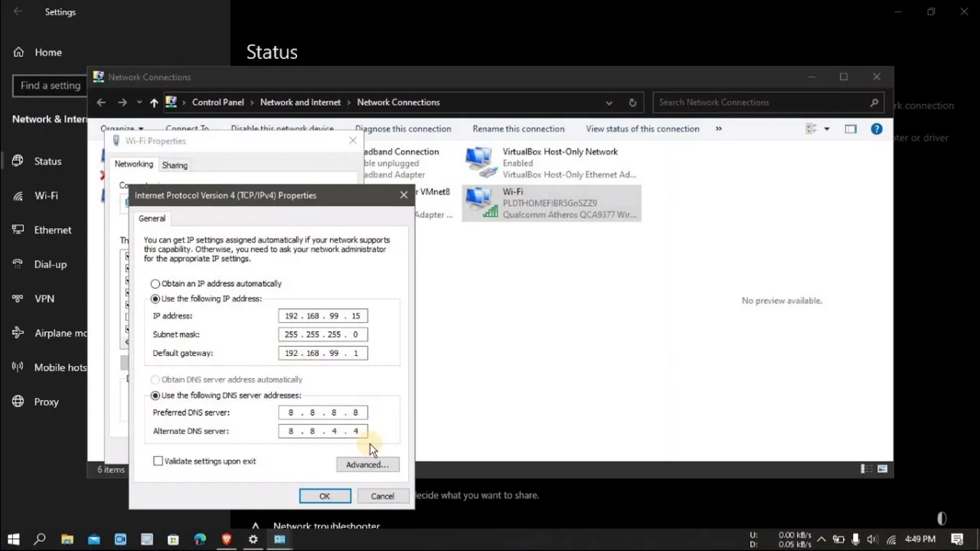Screen dimensions: 980x551
Task: Open Brave browser from the taskbar
Action: [x=227, y=540]
